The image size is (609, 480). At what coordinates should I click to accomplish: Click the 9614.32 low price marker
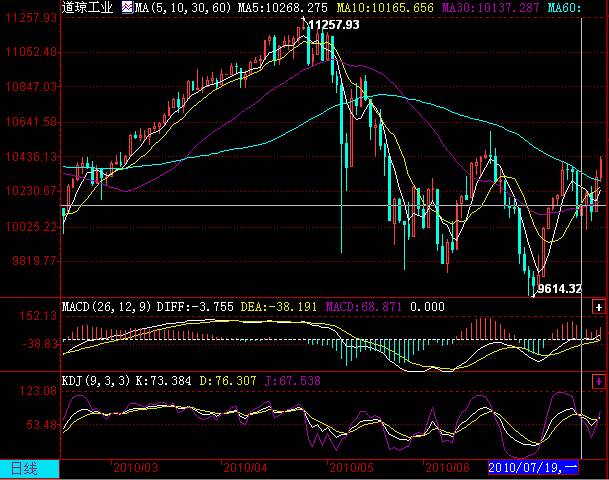(x=560, y=289)
